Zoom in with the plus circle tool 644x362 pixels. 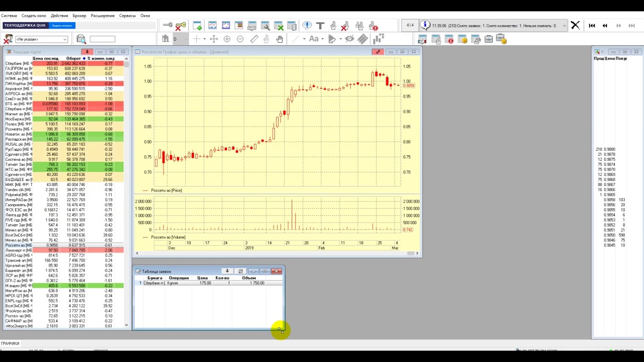click(227, 39)
